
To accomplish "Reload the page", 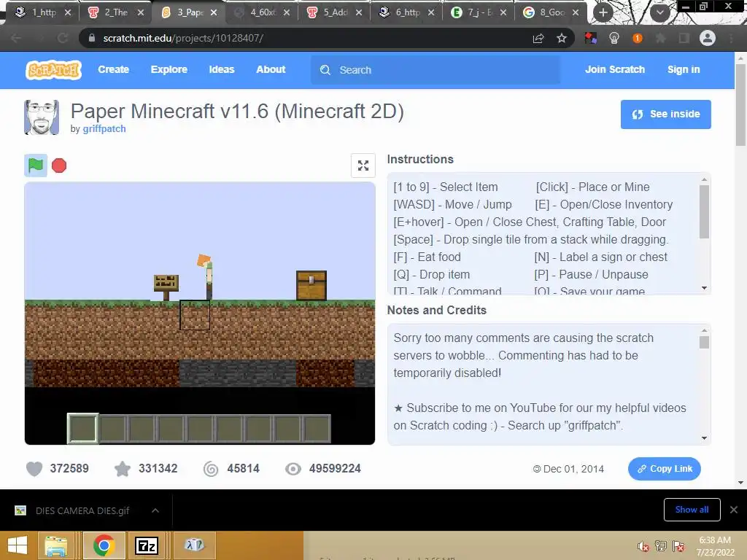I will tap(63, 38).
